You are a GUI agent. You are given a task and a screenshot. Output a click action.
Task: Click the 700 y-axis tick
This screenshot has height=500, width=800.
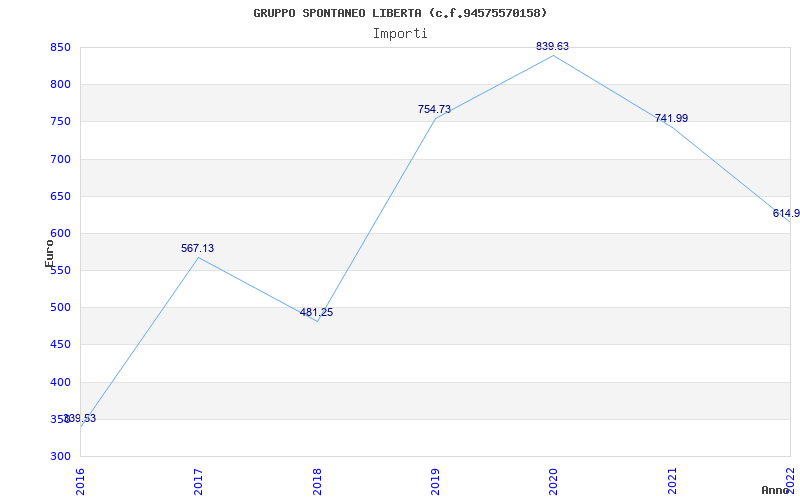tap(60, 159)
